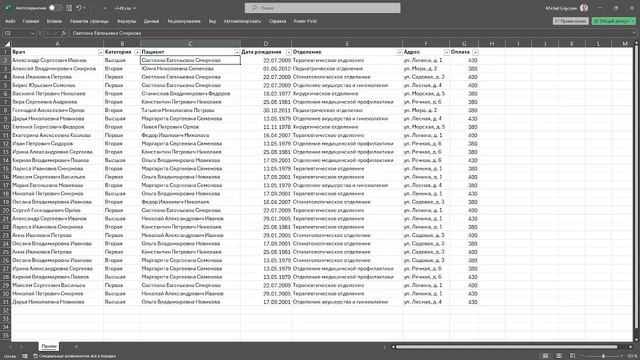Click the macro recording icon in status bar
The image size is (640, 360).
[x=25, y=356]
